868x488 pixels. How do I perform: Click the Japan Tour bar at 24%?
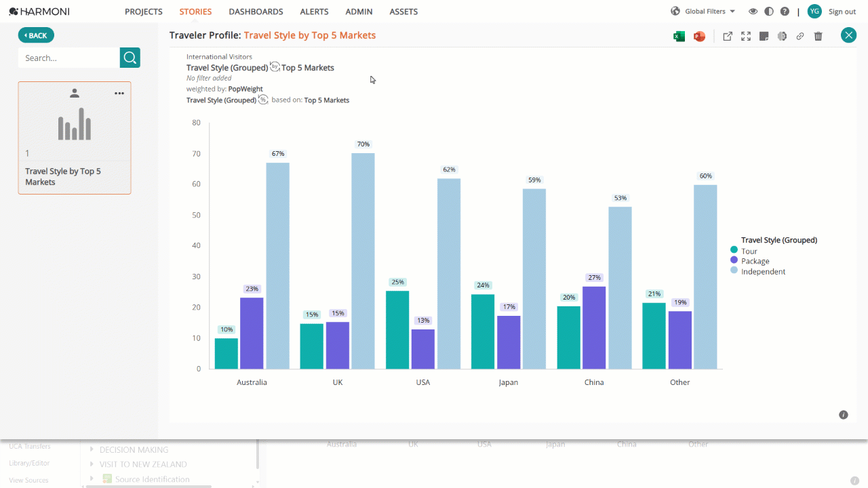click(x=483, y=331)
